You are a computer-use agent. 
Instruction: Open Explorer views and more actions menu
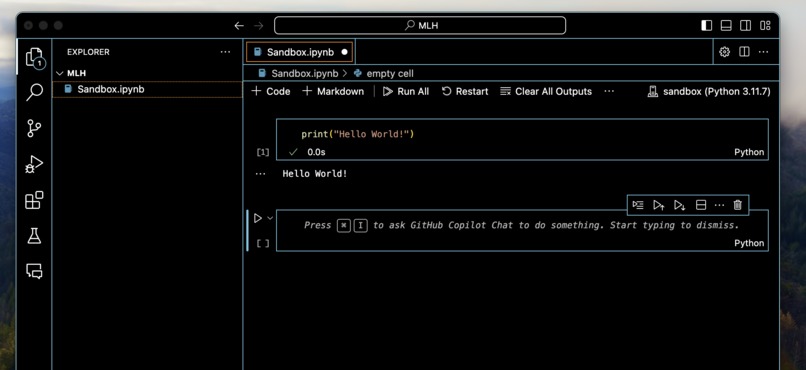(x=225, y=52)
